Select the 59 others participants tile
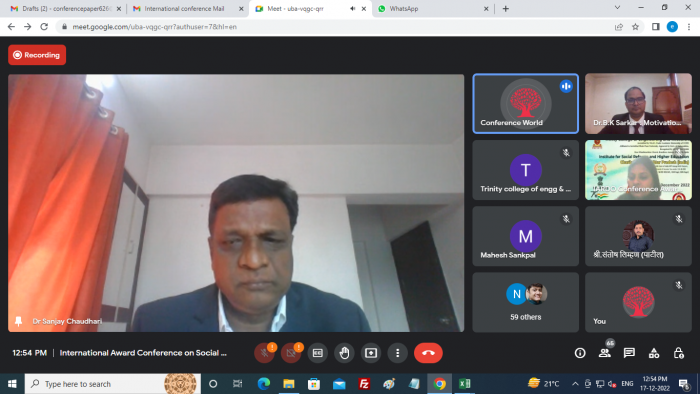Image resolution: width=700 pixels, height=394 pixels. click(525, 302)
